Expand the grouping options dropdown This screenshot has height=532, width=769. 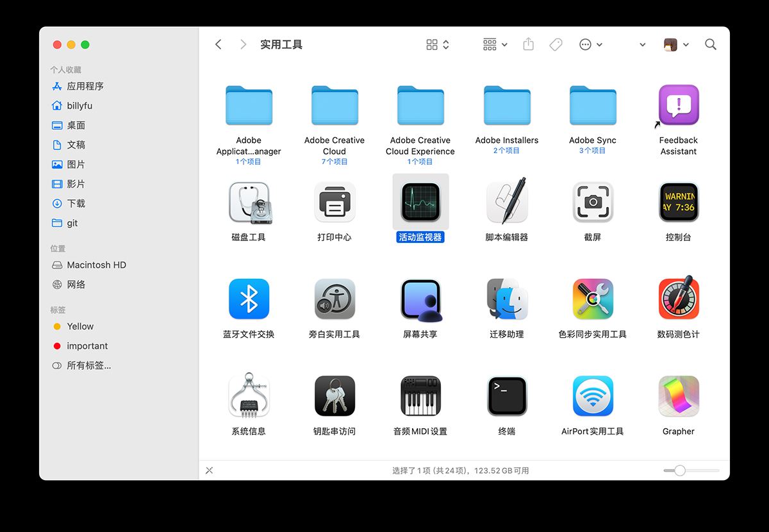point(493,44)
